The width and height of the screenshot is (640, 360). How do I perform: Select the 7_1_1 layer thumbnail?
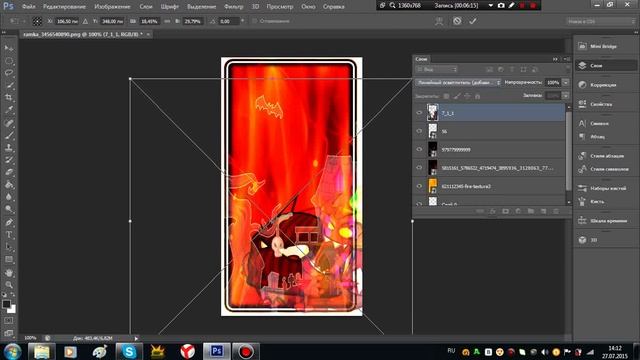pyautogui.click(x=432, y=113)
